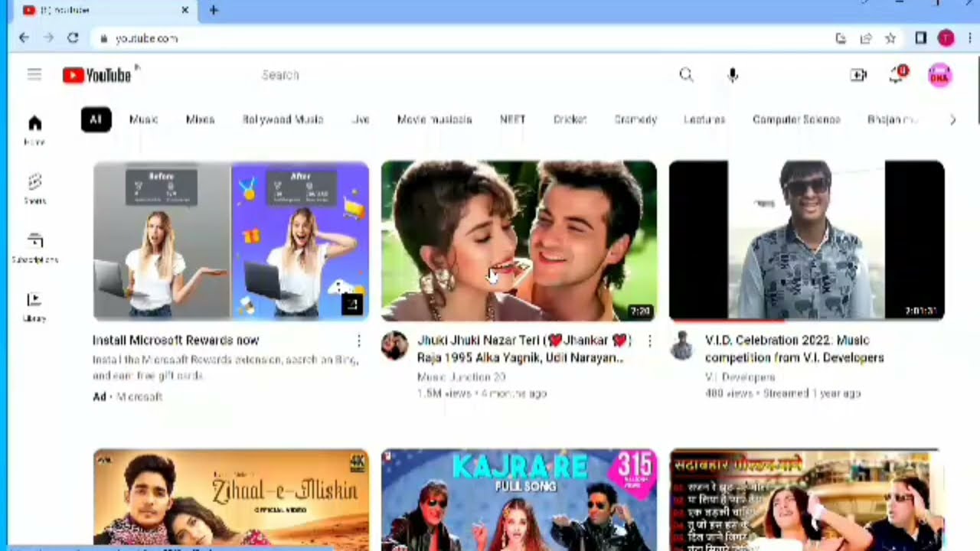Screen dimensions: 980x551
Task: Select the Comedy filter chip
Action: 635,119
